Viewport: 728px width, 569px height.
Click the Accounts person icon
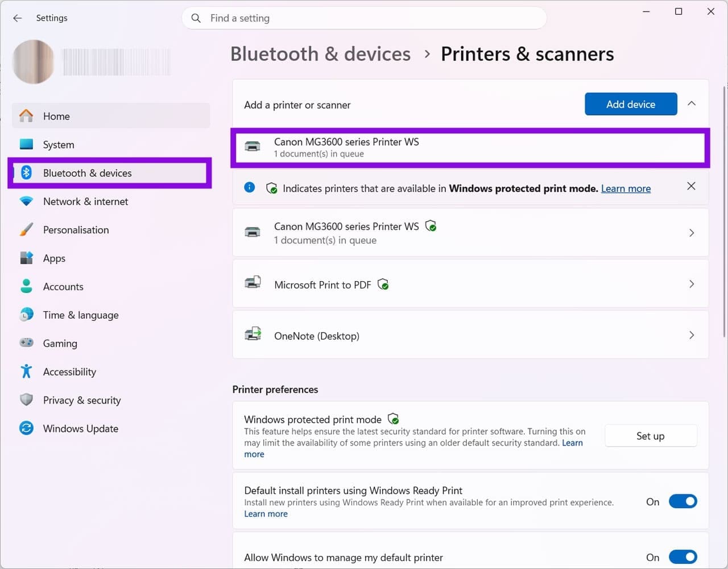tap(26, 286)
